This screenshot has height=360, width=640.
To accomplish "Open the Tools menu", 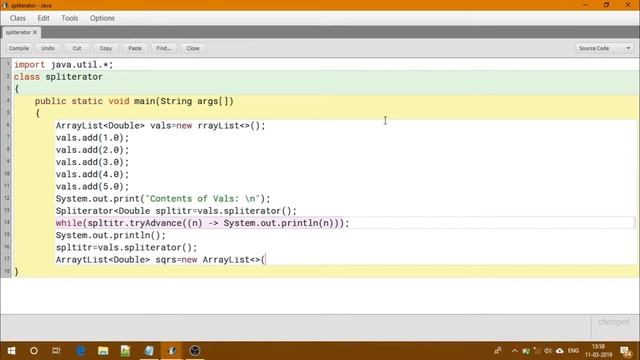I will point(70,18).
